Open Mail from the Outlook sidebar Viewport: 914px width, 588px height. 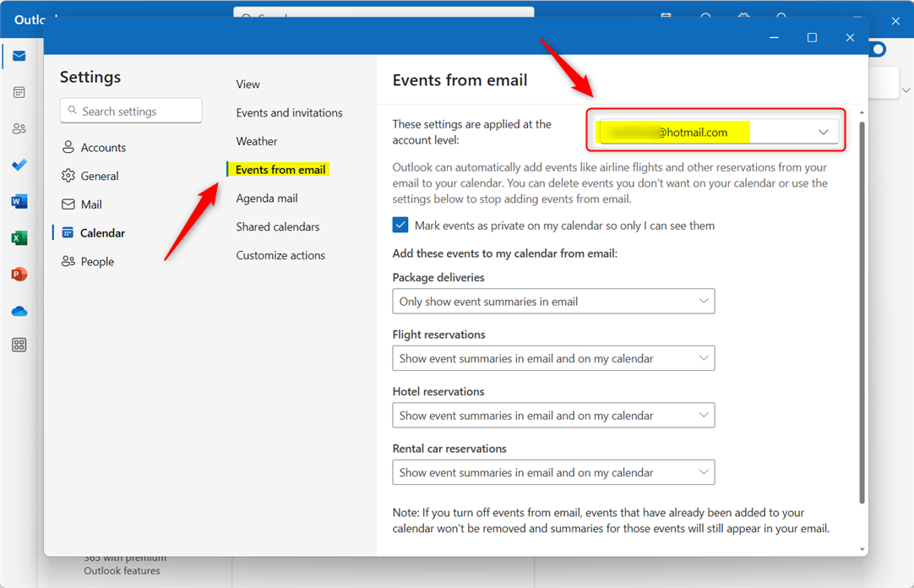pos(19,56)
